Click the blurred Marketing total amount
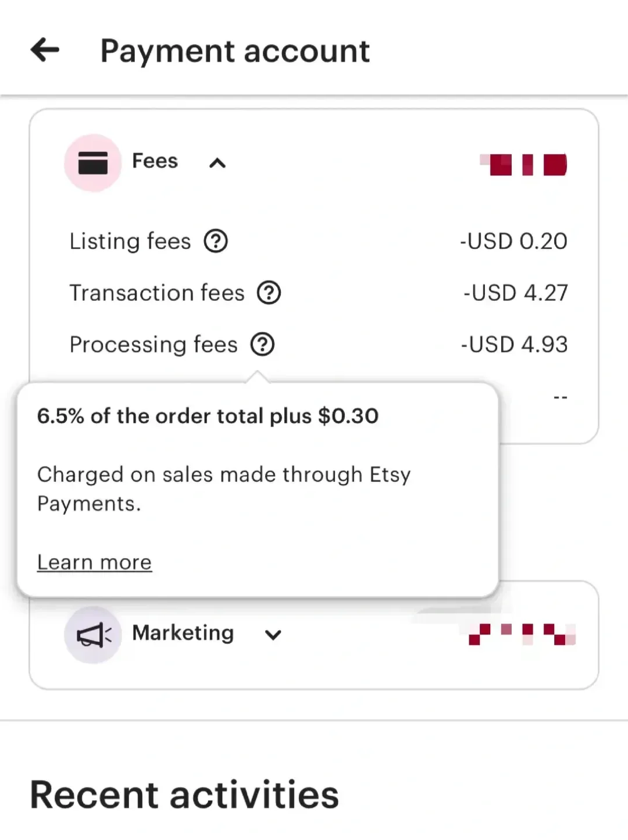 tap(522, 633)
